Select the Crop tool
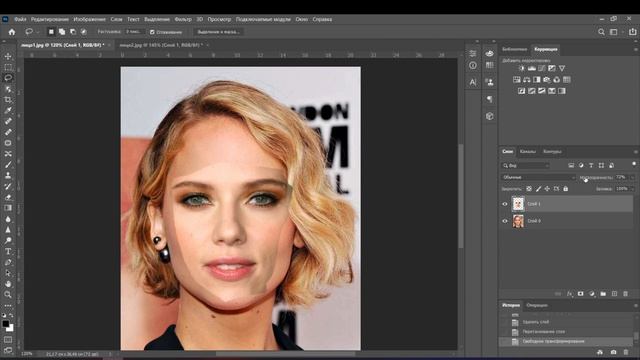Viewport: 640px width, 360px height. click(8, 100)
